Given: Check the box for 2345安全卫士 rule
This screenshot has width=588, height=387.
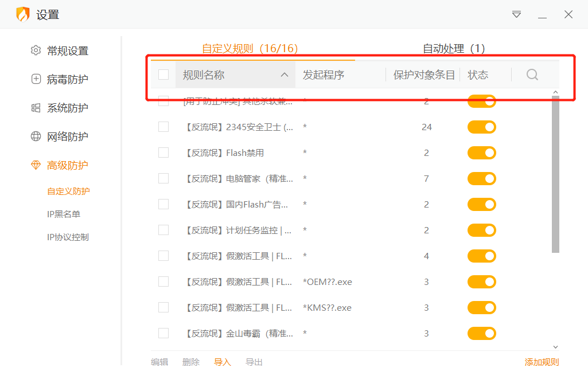Looking at the screenshot, I should pyautogui.click(x=163, y=127).
